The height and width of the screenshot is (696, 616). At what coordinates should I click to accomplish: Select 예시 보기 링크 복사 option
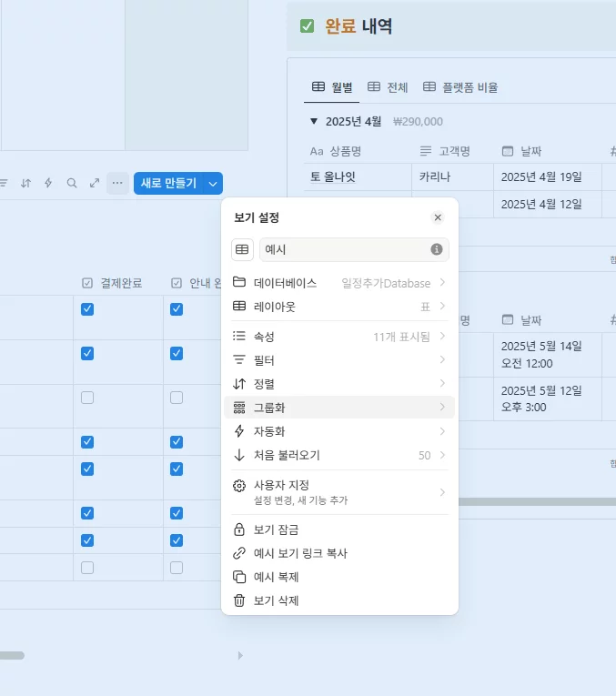tap(339, 553)
